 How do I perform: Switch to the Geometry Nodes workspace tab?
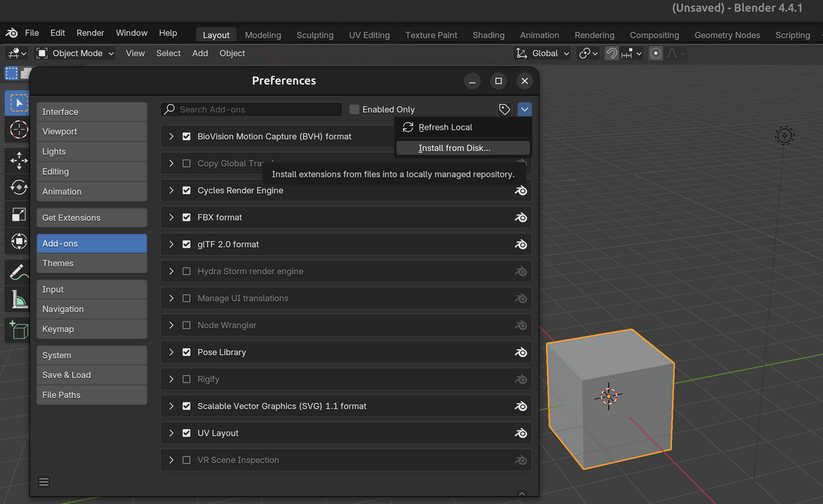click(727, 35)
